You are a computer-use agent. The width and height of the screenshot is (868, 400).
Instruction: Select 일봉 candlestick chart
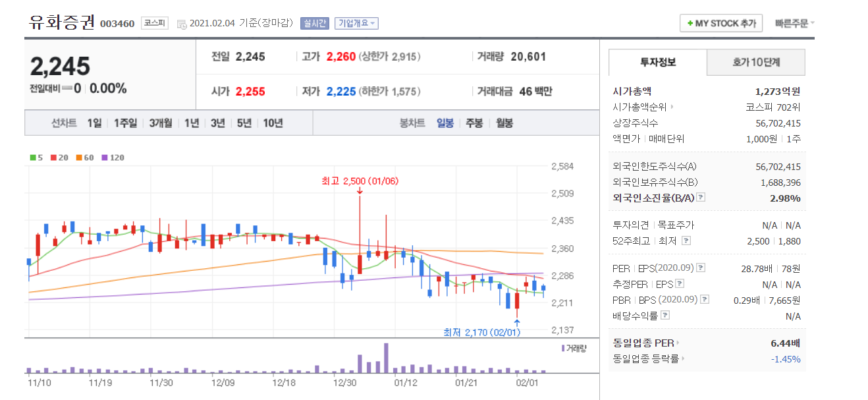(445, 123)
